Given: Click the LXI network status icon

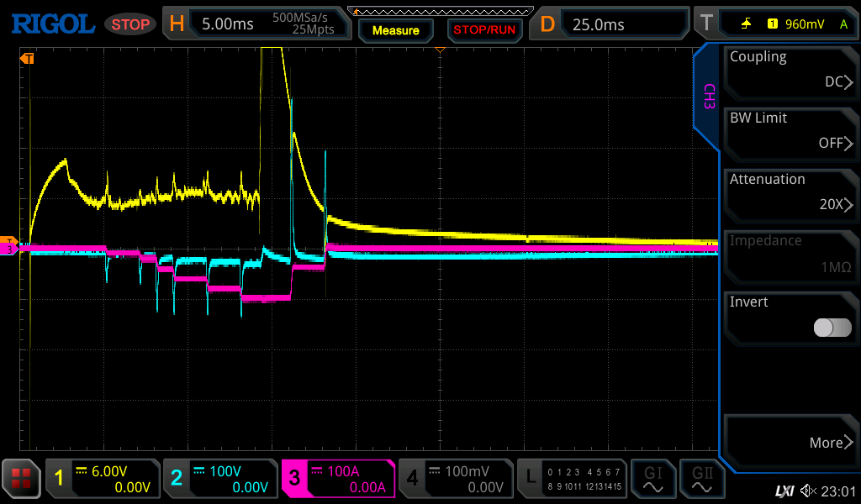Looking at the screenshot, I should pyautogui.click(x=784, y=491).
